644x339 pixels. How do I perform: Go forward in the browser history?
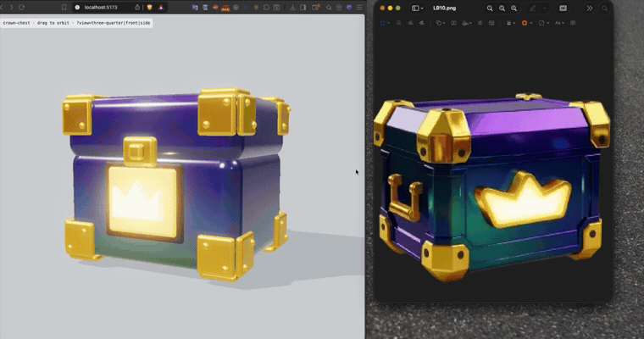point(11,8)
